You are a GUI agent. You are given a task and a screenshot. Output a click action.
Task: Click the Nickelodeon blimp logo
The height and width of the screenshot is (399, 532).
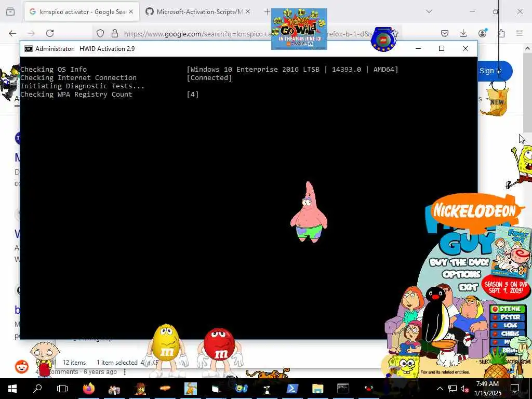tap(475, 211)
